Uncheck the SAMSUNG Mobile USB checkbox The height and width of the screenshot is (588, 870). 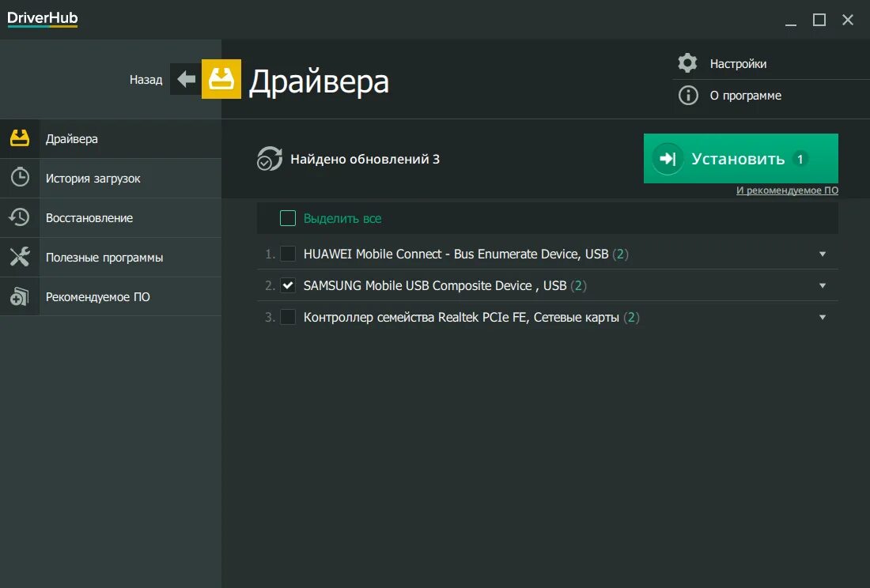tap(287, 285)
